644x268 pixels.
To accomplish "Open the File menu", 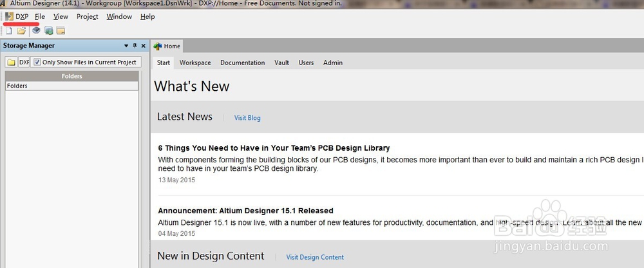I will pos(40,17).
